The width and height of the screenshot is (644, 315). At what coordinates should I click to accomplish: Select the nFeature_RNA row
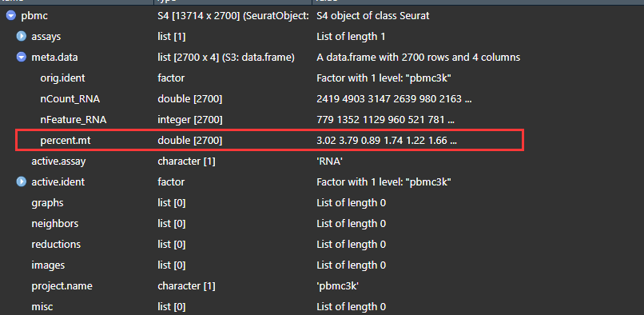point(322,120)
